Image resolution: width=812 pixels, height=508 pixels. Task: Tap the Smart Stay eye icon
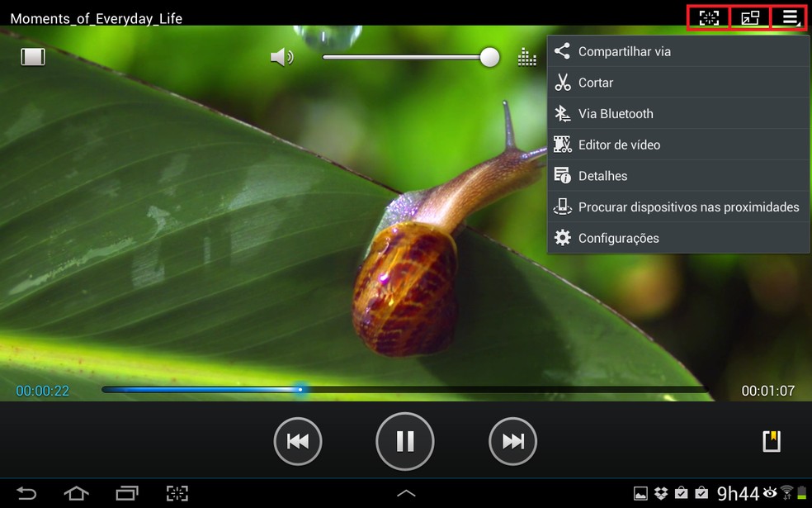coord(770,492)
